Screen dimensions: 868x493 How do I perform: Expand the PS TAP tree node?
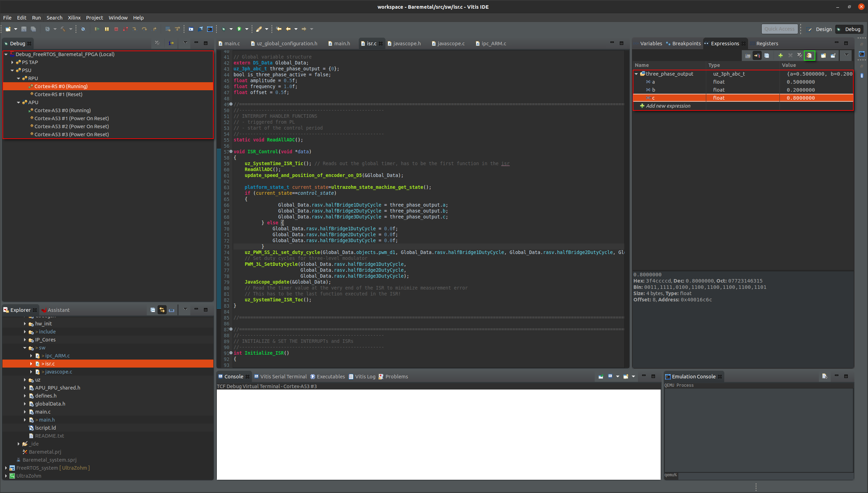click(x=12, y=62)
